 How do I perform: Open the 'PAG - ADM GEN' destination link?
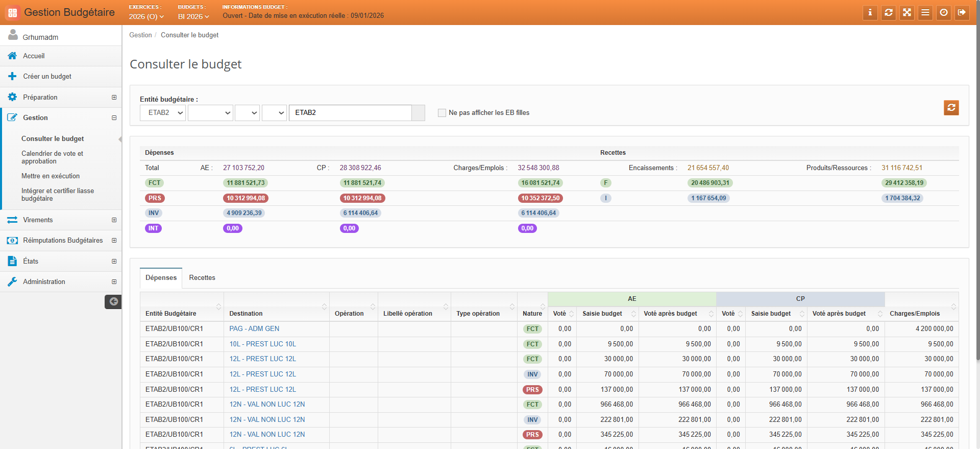[254, 329]
